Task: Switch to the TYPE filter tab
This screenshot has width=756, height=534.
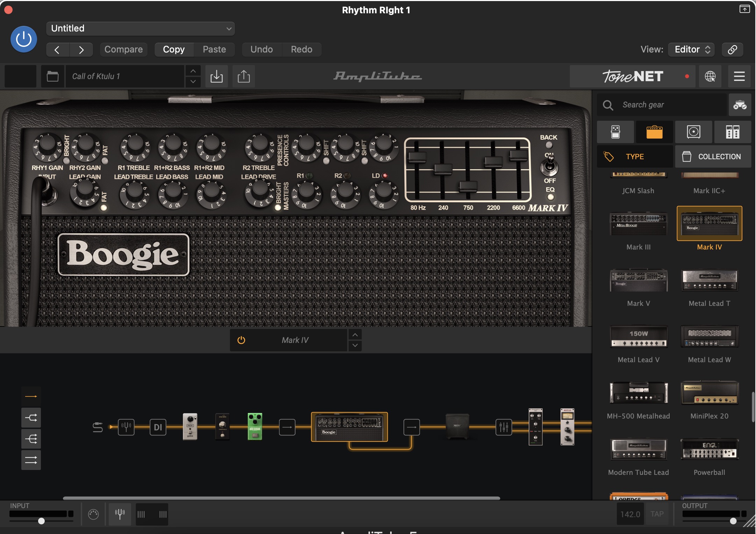Action: point(635,156)
